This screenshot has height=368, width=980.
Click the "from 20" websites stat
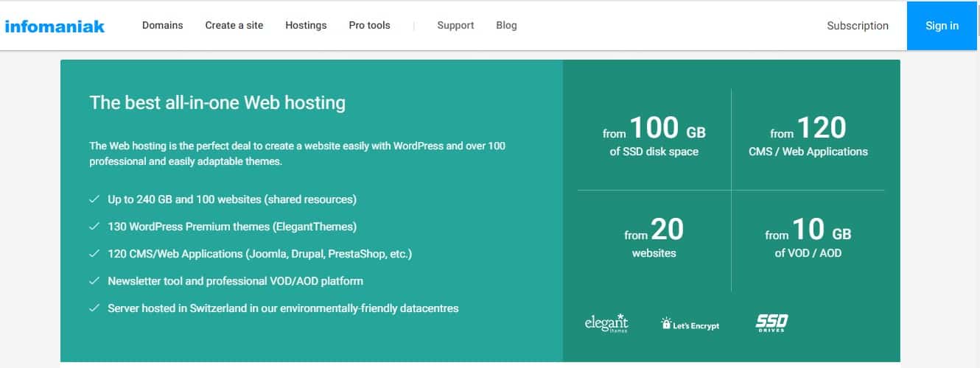(x=654, y=230)
